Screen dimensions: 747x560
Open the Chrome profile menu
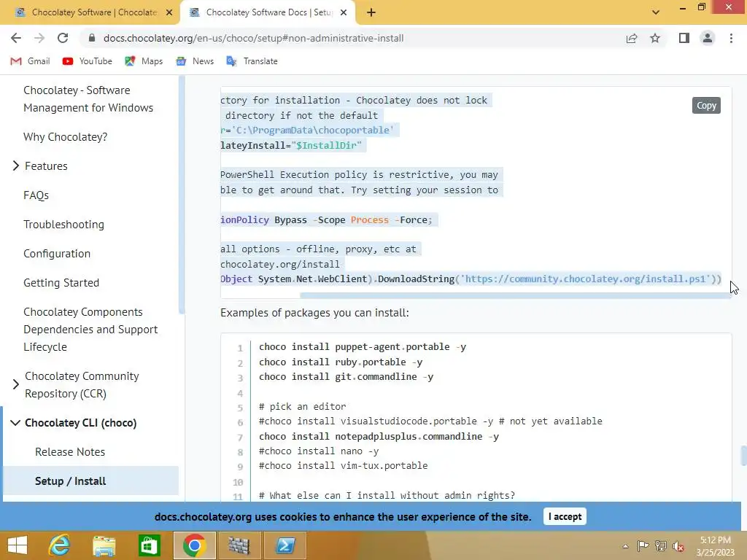[708, 38]
